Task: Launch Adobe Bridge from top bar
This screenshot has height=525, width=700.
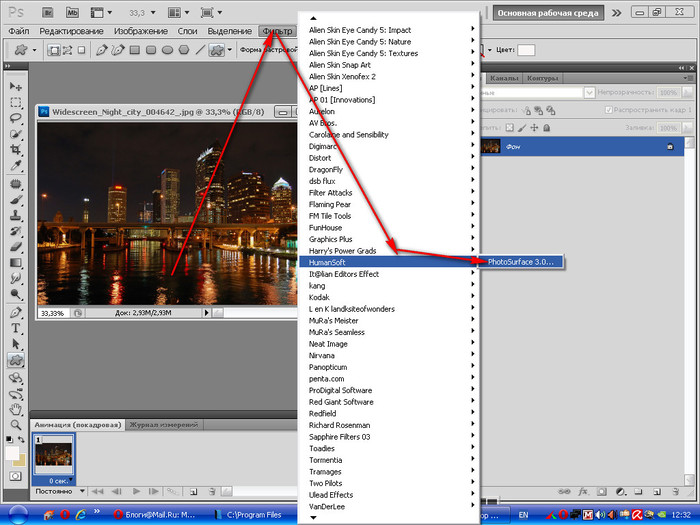Action: (48, 12)
